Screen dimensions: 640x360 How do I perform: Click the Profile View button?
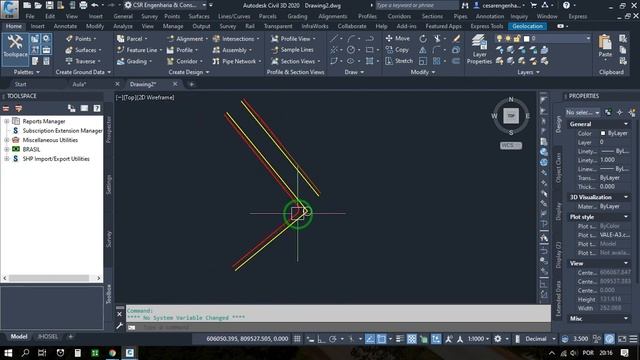point(293,38)
